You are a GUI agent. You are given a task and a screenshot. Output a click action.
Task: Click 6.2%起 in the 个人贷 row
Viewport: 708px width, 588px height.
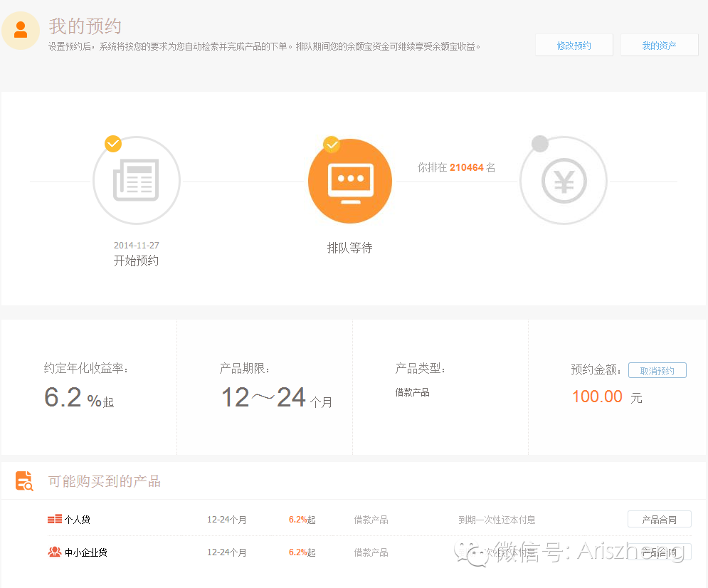click(302, 520)
